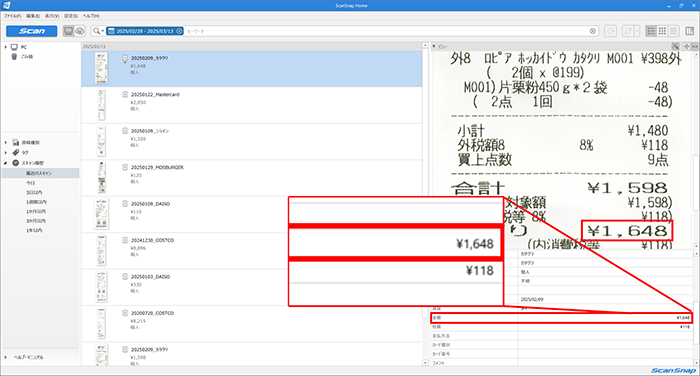700x376 pixels.
Task: Collapse the スキャン履歴 tree section
Action: (6, 163)
